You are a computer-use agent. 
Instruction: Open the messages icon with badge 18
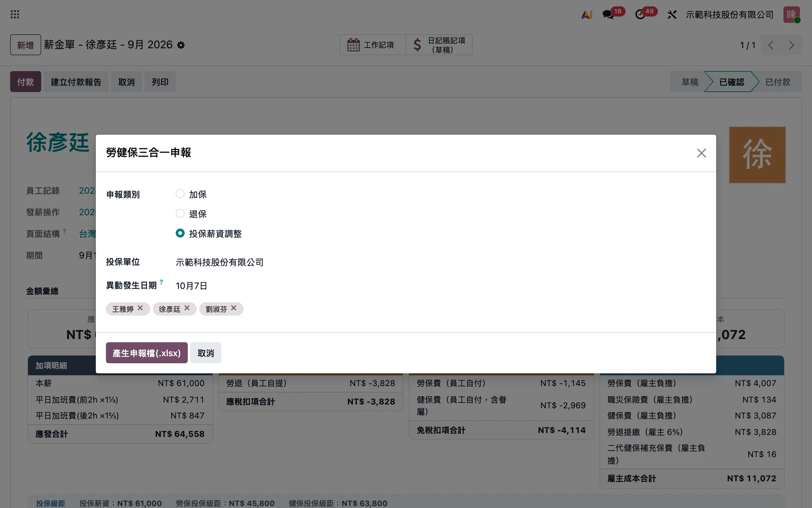[608, 15]
